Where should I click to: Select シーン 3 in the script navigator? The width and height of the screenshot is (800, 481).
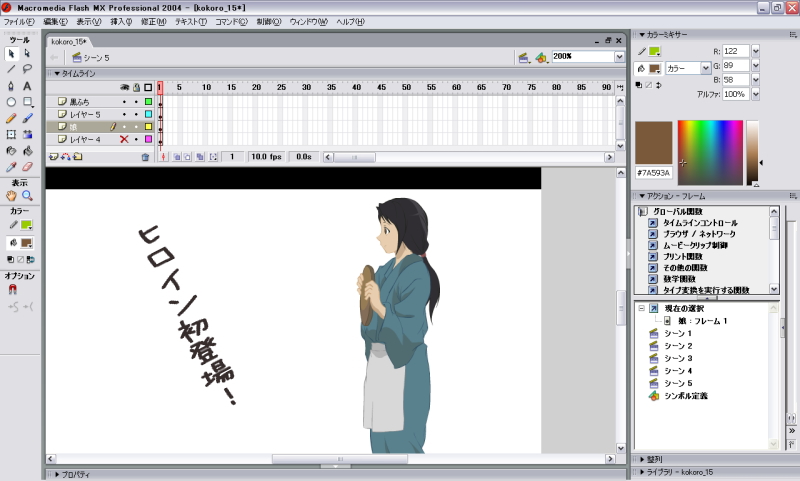click(678, 358)
